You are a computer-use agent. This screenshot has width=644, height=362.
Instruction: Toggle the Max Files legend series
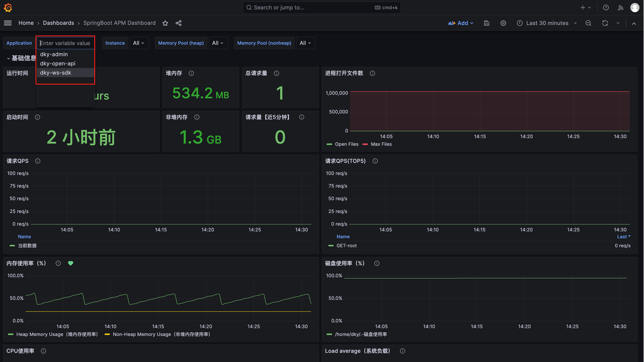click(381, 144)
